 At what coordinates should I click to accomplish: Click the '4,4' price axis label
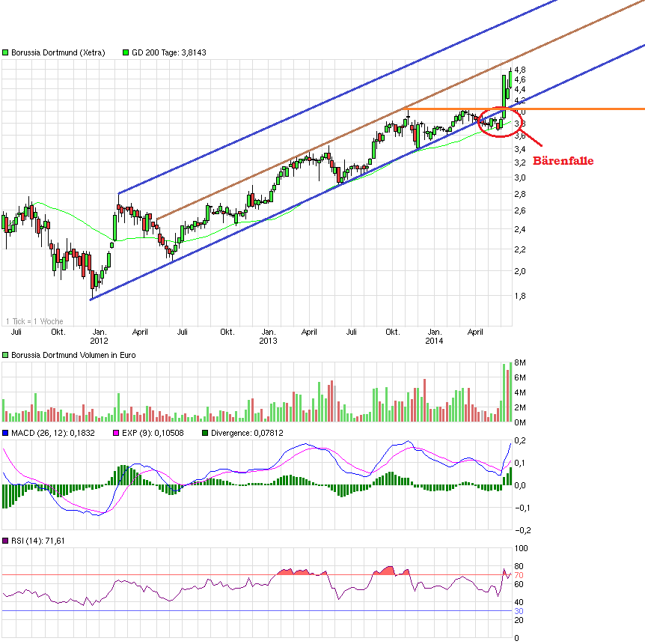[x=520, y=90]
